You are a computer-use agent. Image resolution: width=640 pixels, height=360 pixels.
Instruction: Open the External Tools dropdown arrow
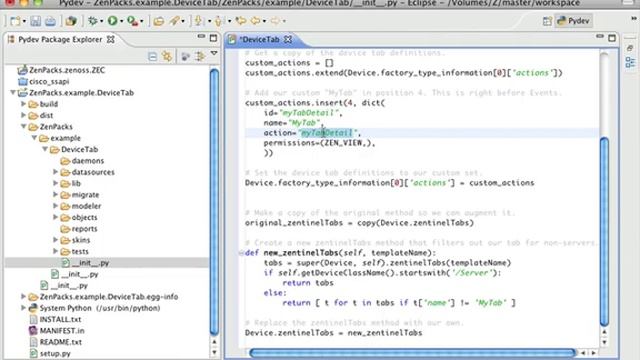point(142,21)
